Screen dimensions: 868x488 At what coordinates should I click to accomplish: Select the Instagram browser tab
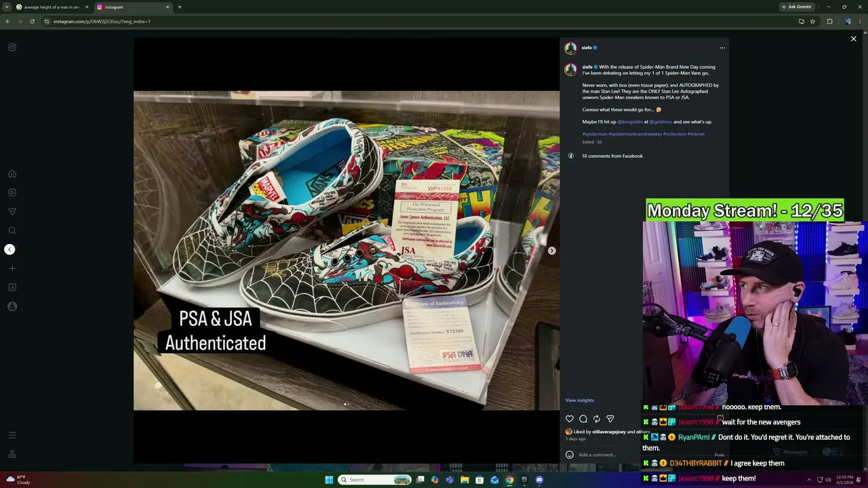click(133, 7)
